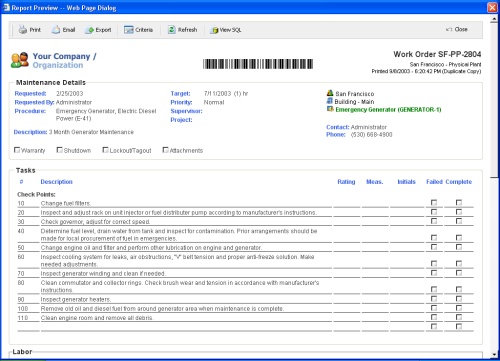Click the dialog title bar page icon
This screenshot has height=361, width=500.
(6, 7)
